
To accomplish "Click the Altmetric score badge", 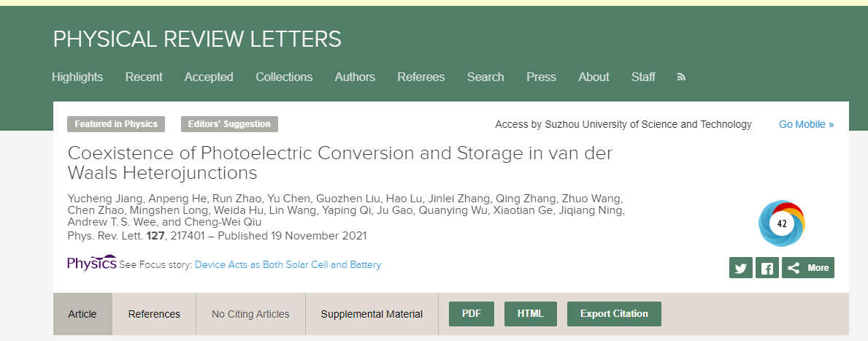I will coord(781,223).
